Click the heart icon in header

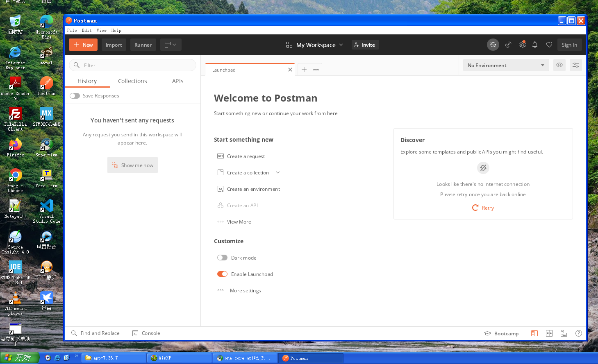(549, 45)
